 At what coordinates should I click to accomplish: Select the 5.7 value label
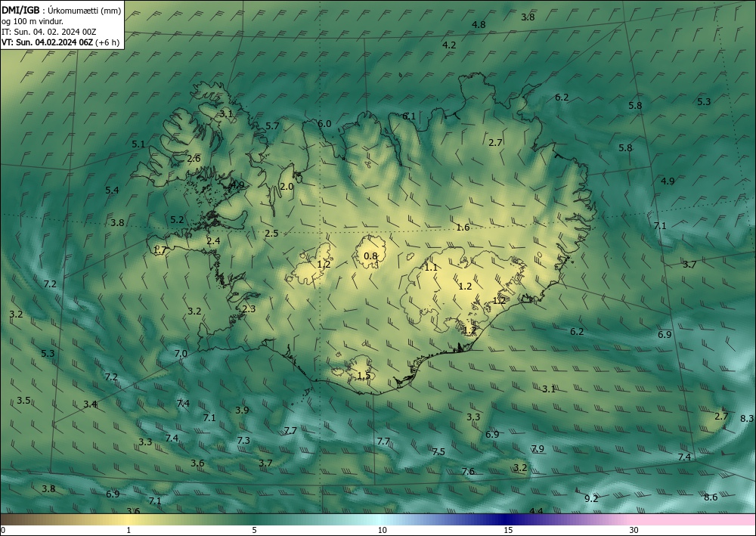coord(272,125)
